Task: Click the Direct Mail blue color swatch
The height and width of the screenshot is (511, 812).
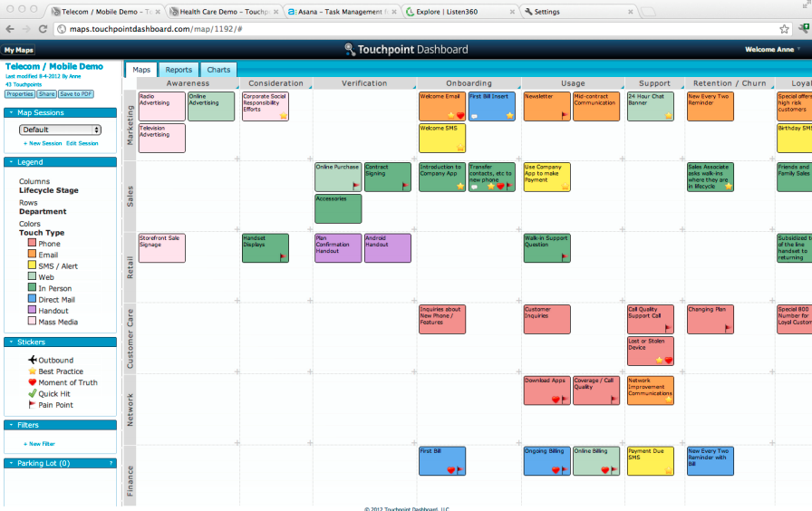Action: click(32, 300)
